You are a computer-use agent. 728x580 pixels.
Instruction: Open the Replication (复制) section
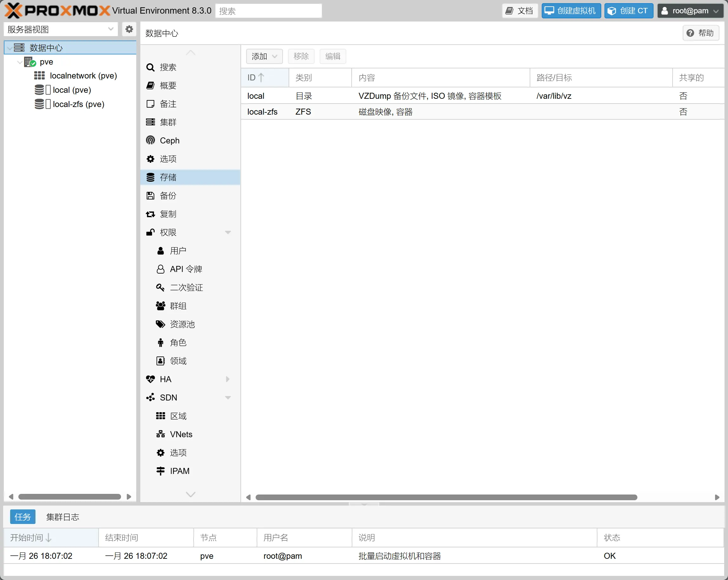(168, 214)
